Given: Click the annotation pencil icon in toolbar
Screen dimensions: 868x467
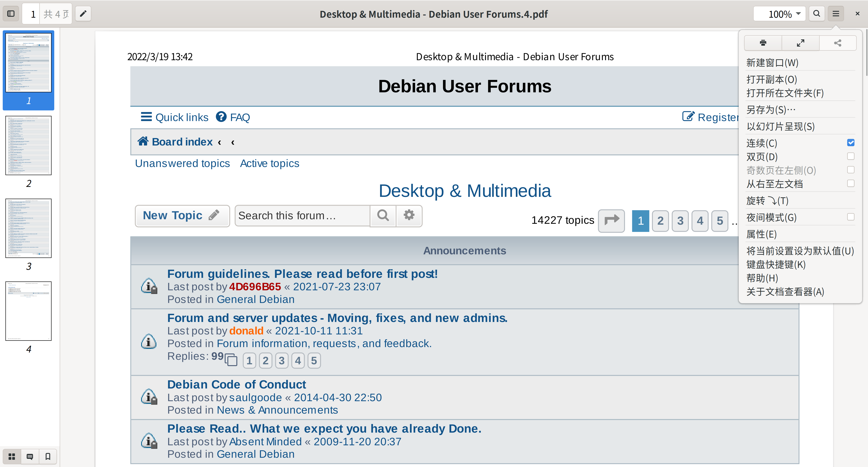Looking at the screenshot, I should (83, 14).
